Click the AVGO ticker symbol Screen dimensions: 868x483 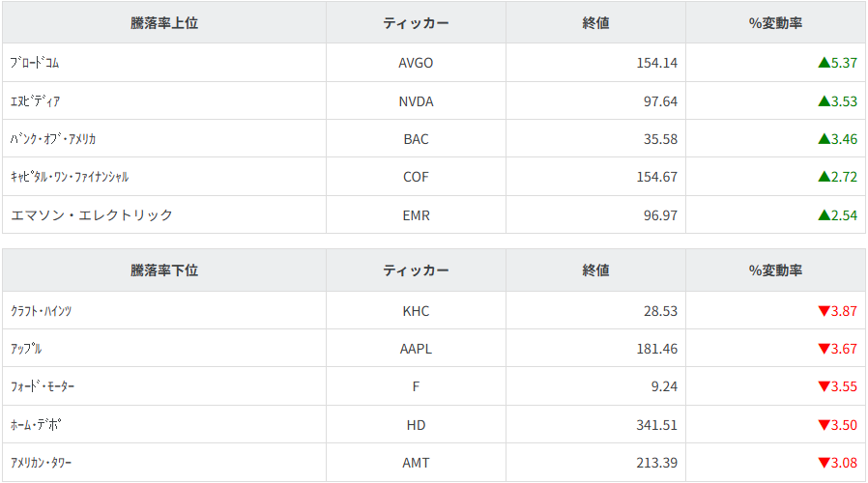tap(416, 63)
